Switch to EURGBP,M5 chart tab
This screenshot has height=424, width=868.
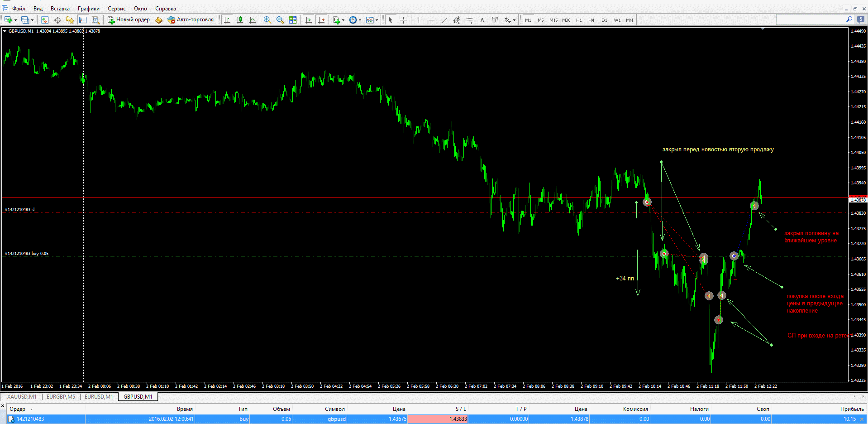pos(61,396)
